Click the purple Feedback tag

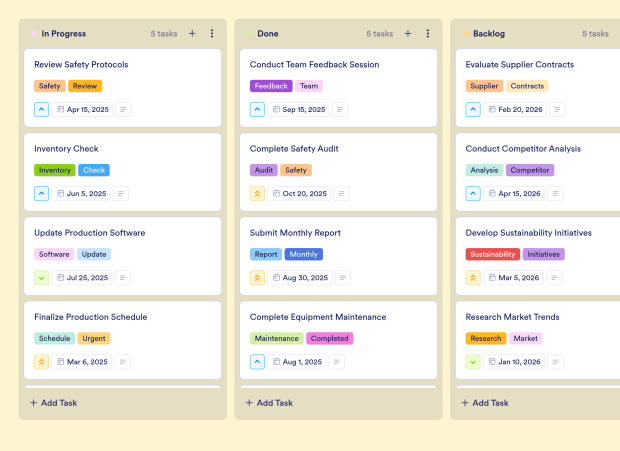271,86
